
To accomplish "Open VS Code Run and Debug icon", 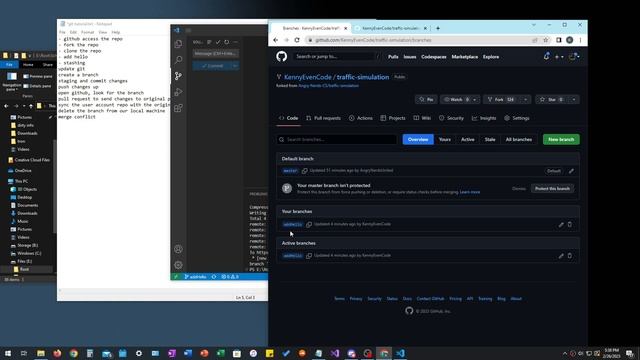I will tap(178, 92).
